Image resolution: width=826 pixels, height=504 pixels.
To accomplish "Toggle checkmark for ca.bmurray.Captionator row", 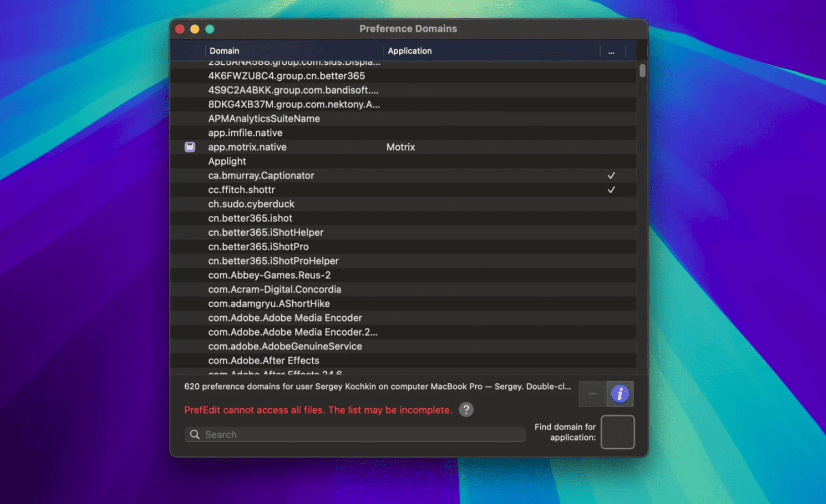I will pyautogui.click(x=611, y=176).
